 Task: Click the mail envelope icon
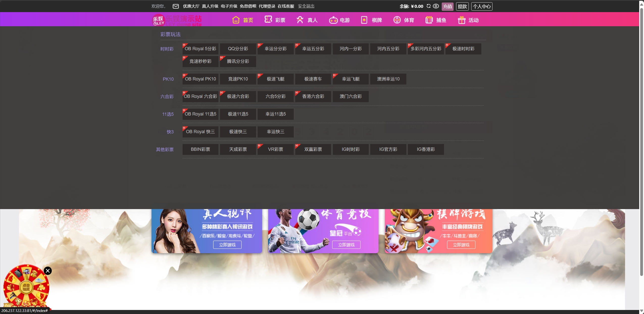(x=176, y=6)
